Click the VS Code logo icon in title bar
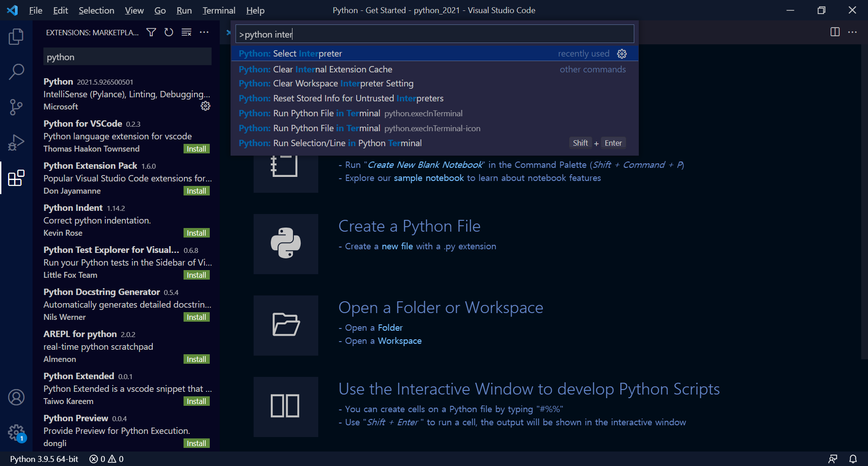Image resolution: width=868 pixels, height=466 pixels. (x=13, y=10)
